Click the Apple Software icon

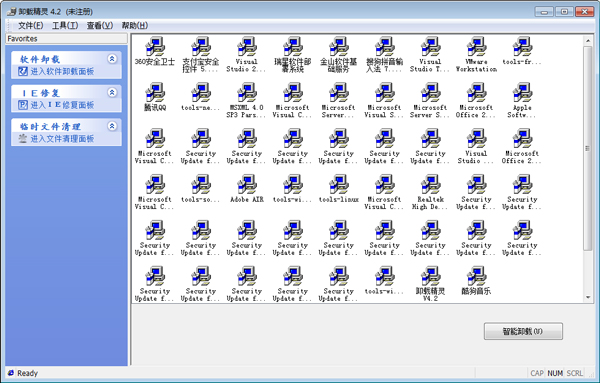[x=522, y=93]
